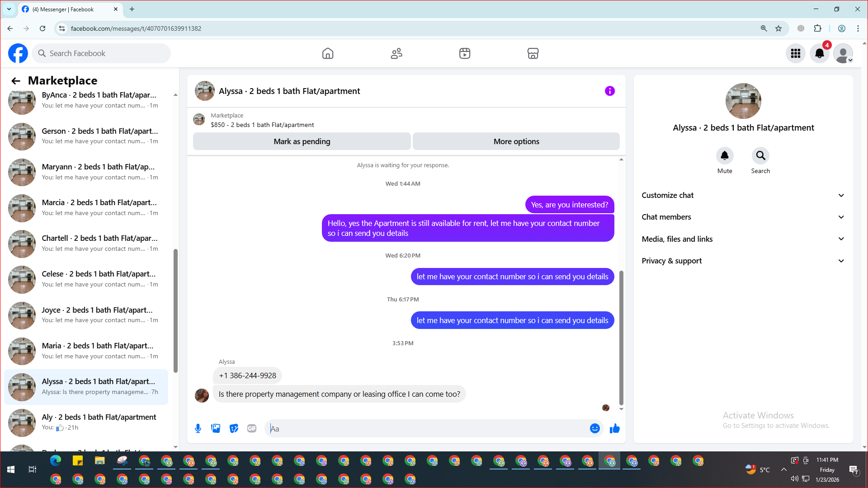Open Facebook notifications bell
The height and width of the screenshot is (488, 868).
tap(819, 53)
